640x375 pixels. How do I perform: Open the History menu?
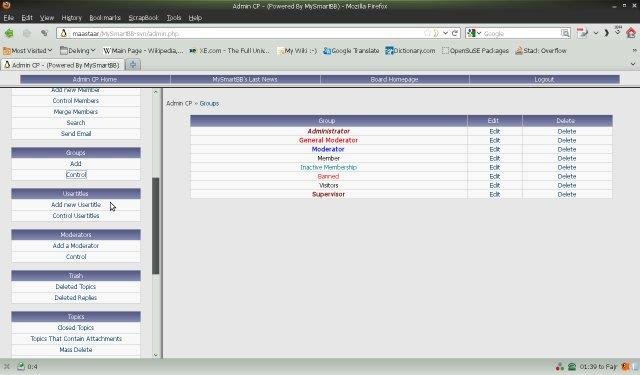71,18
